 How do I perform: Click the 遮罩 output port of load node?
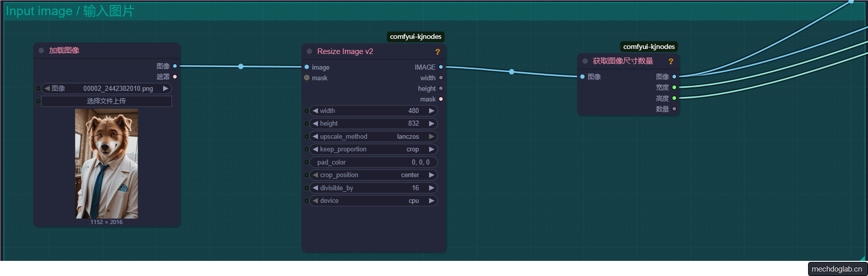coord(175,77)
